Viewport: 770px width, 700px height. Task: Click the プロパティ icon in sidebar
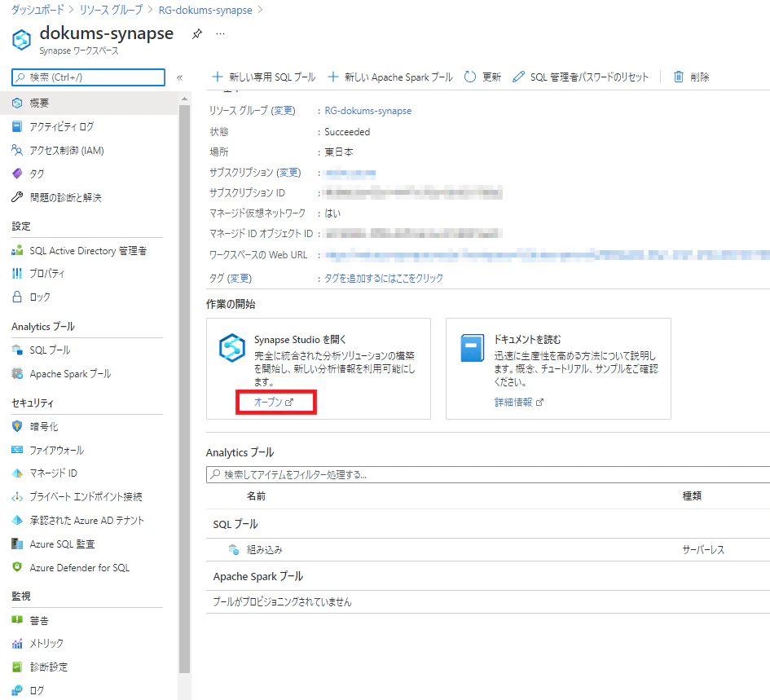[x=17, y=273]
